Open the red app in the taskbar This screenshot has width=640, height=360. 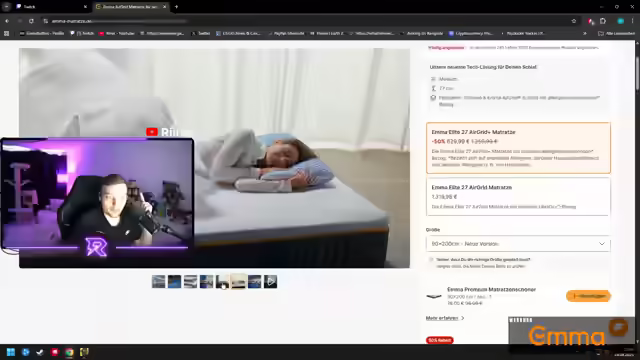click(54, 352)
